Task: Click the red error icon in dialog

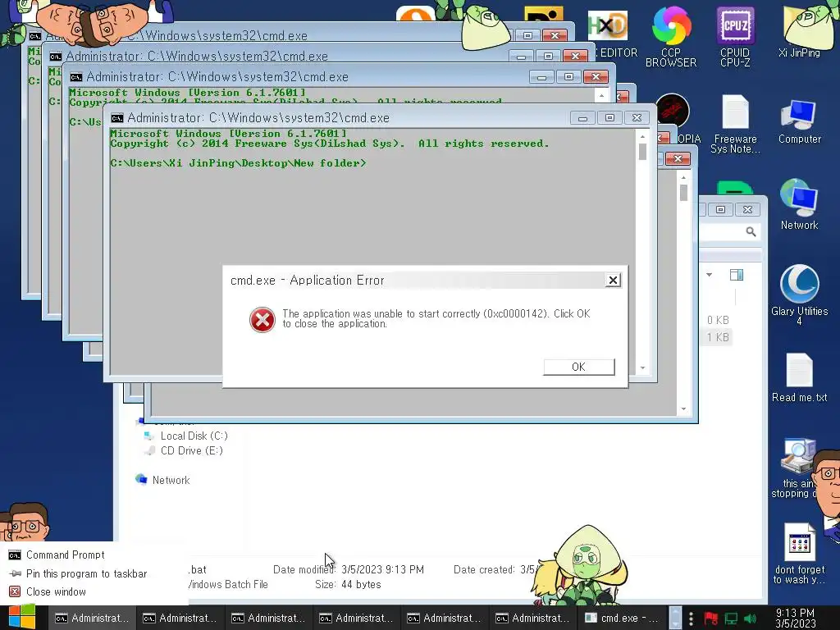Action: coord(262,320)
